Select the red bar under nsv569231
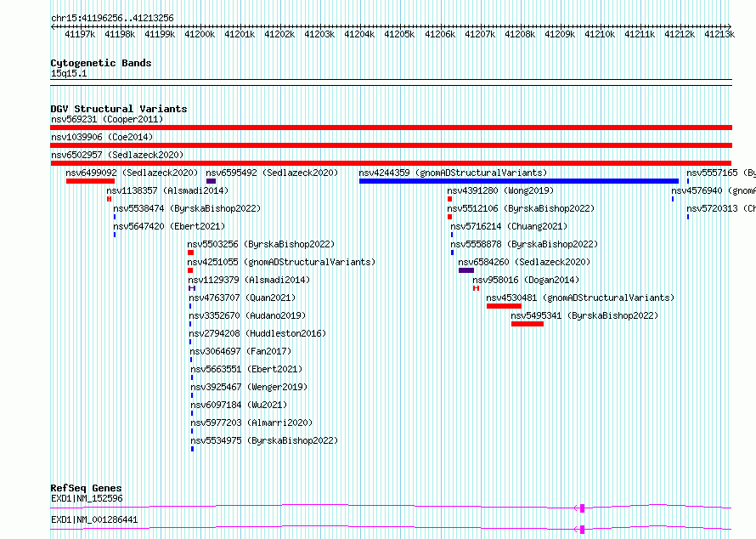The width and height of the screenshot is (756, 539). (391, 128)
